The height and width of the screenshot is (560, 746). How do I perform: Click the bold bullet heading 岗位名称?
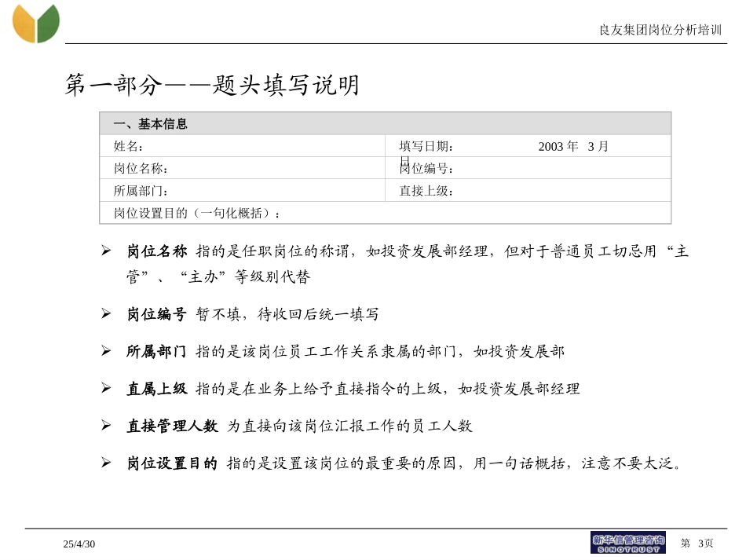[156, 251]
